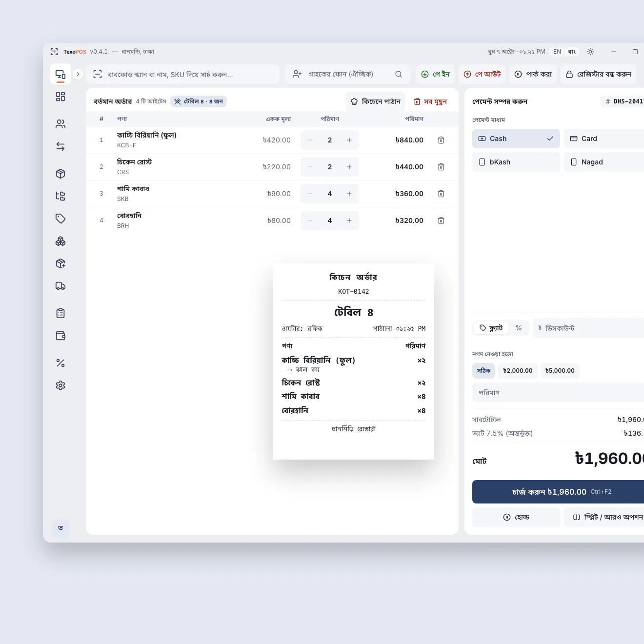Delete the বোরহানি row with trash icon
Screen dimensions: 644x644
point(441,221)
